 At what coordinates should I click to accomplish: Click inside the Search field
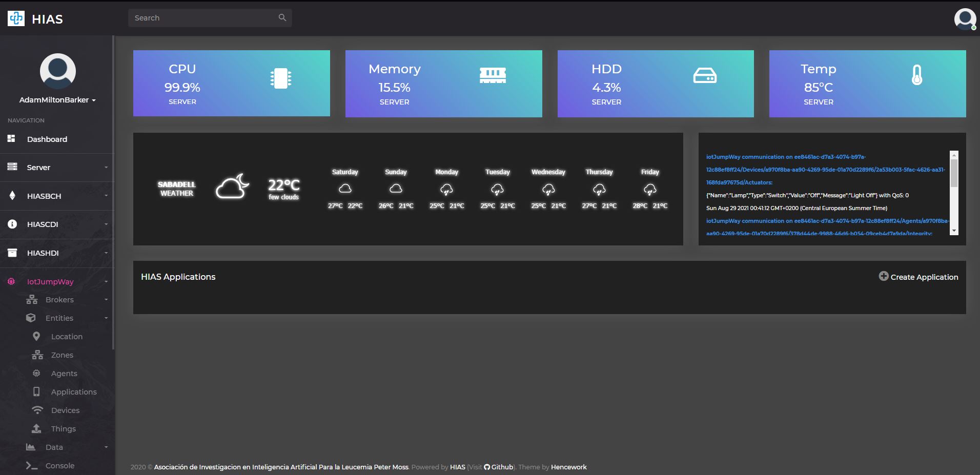pos(210,17)
